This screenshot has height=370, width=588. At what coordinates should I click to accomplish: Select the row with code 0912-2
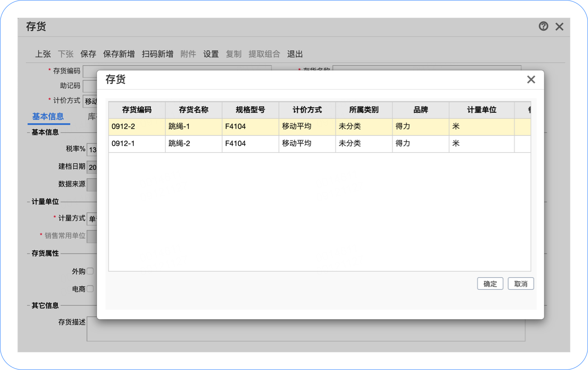(x=137, y=127)
